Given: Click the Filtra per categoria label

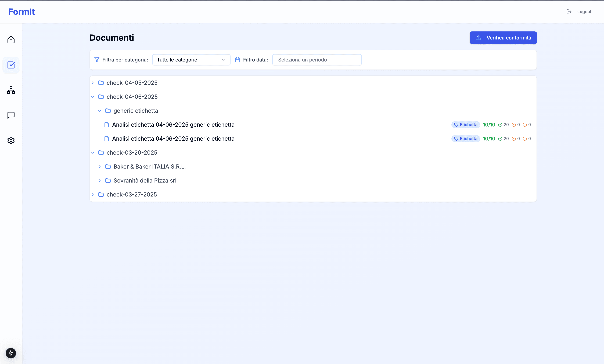Looking at the screenshot, I should [125, 60].
